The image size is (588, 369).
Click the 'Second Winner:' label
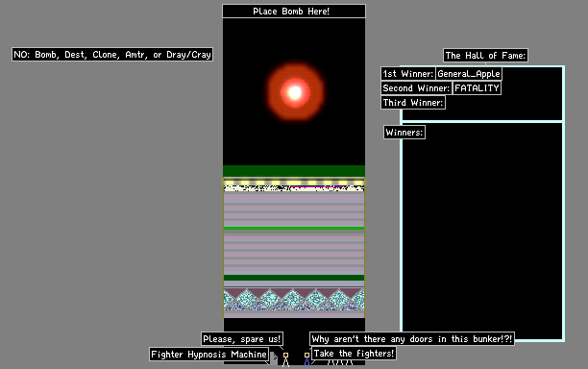(x=416, y=88)
